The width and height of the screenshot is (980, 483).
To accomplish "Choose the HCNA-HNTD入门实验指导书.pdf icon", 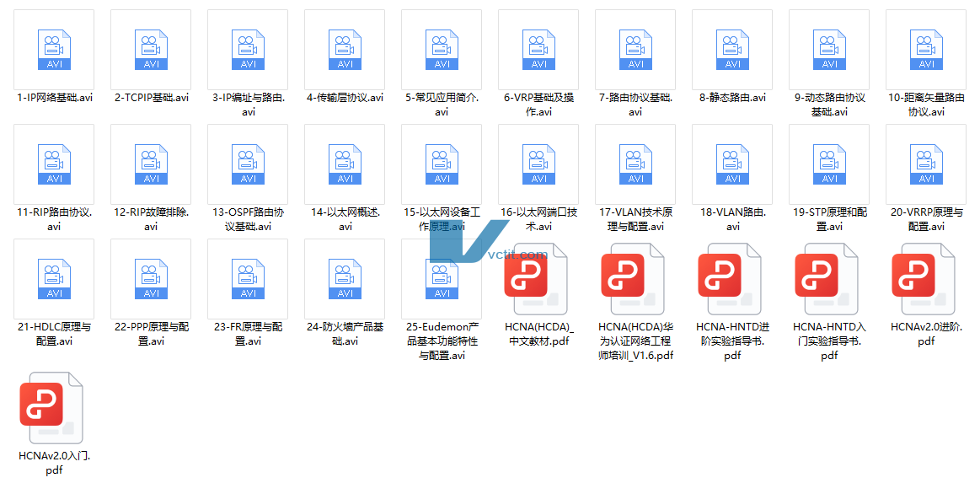I will 827,279.
